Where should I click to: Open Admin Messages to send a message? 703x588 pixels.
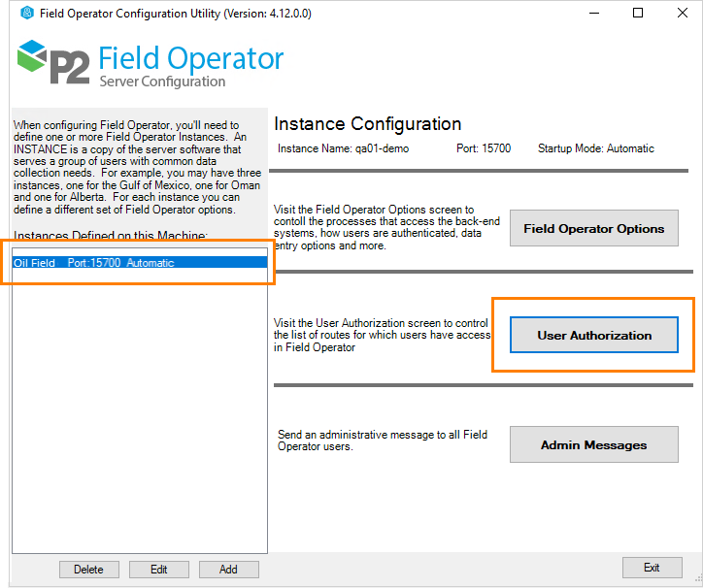point(593,444)
